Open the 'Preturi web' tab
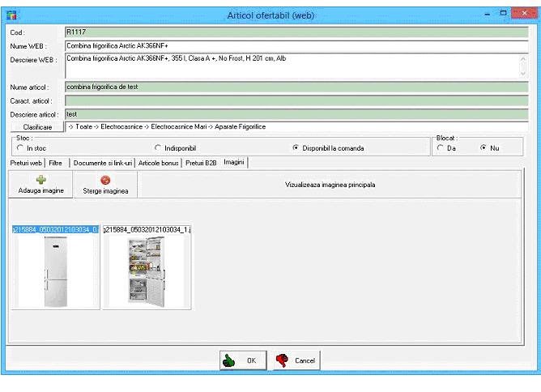This screenshot has width=541, height=392. [x=26, y=163]
